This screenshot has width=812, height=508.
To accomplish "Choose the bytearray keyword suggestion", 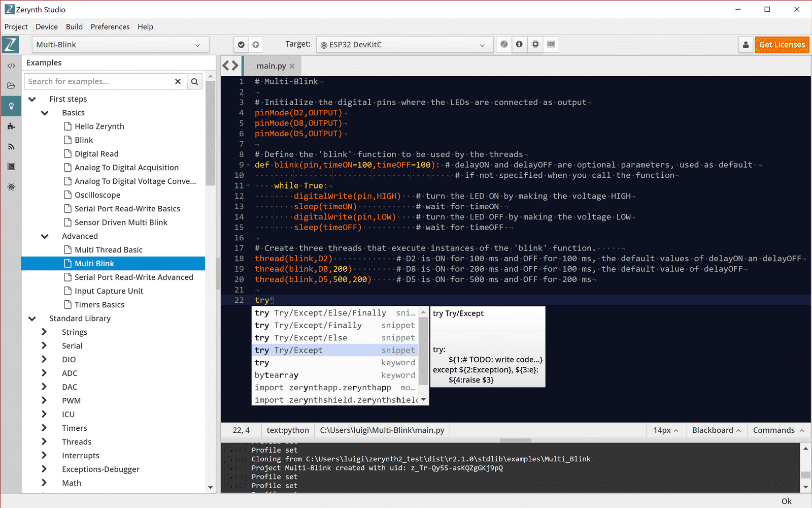I will 335,375.
